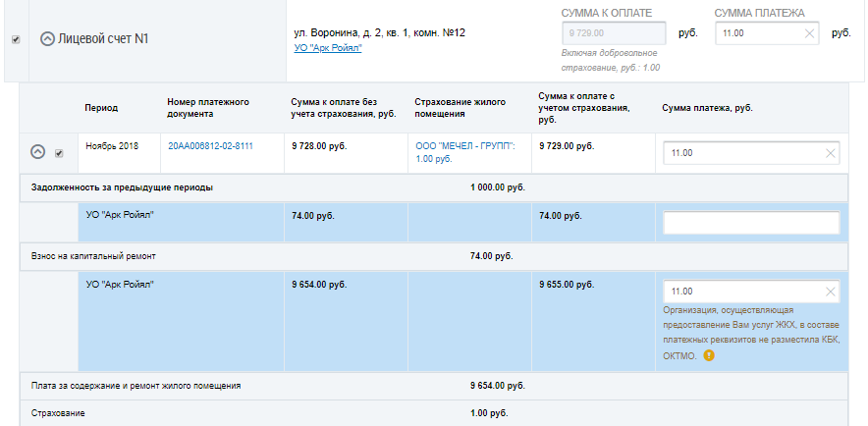
Task: Select Взнос на капитальный ремонт row
Action: click(x=93, y=256)
